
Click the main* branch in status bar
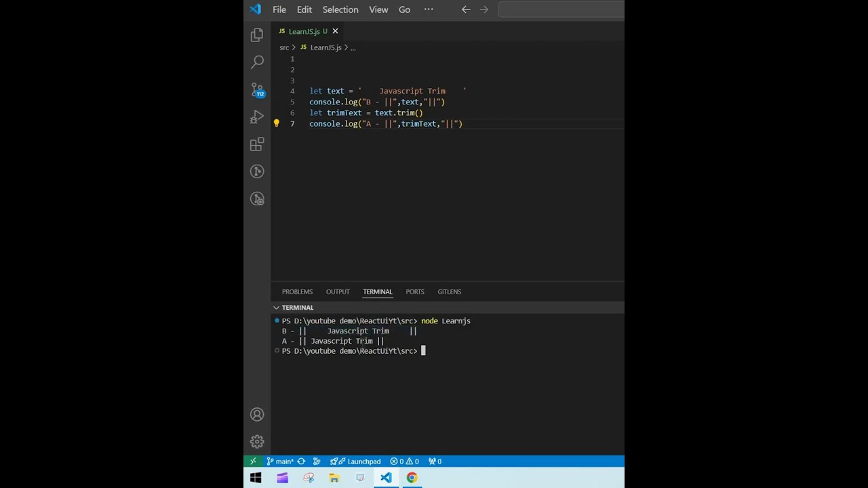tap(280, 462)
